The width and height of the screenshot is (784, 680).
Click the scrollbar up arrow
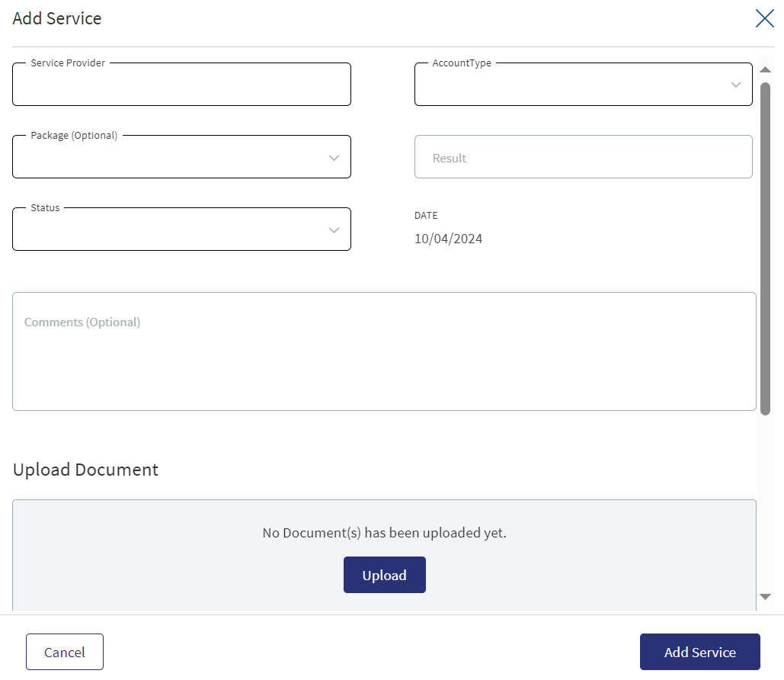pos(765,69)
